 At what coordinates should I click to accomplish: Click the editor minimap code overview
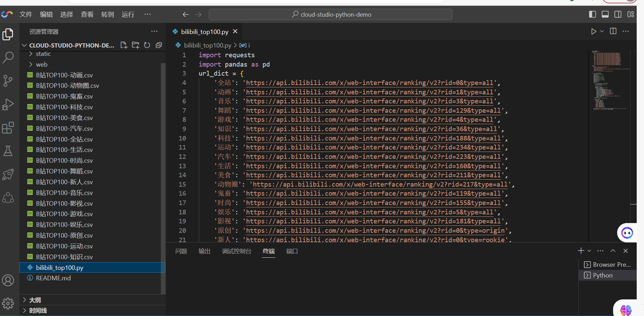[610, 80]
